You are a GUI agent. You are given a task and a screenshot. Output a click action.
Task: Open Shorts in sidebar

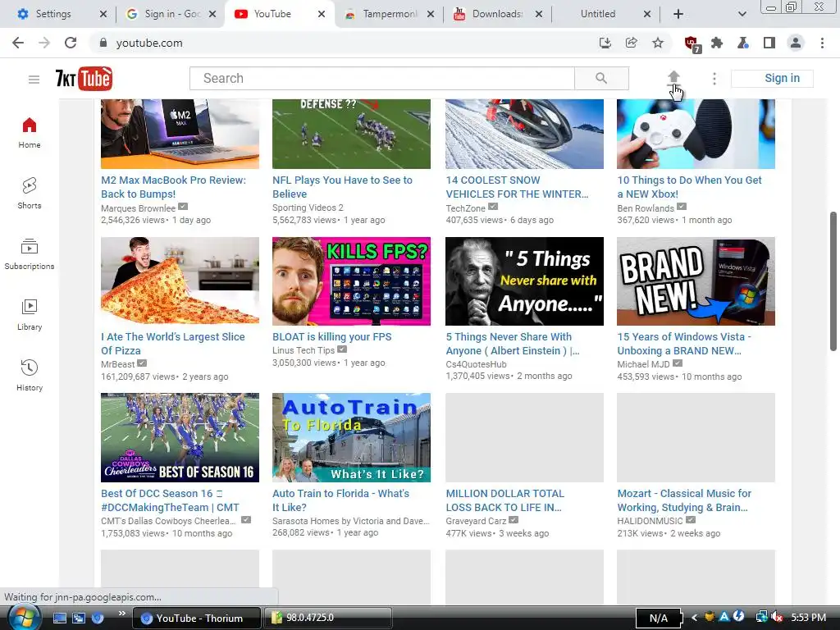(x=30, y=194)
